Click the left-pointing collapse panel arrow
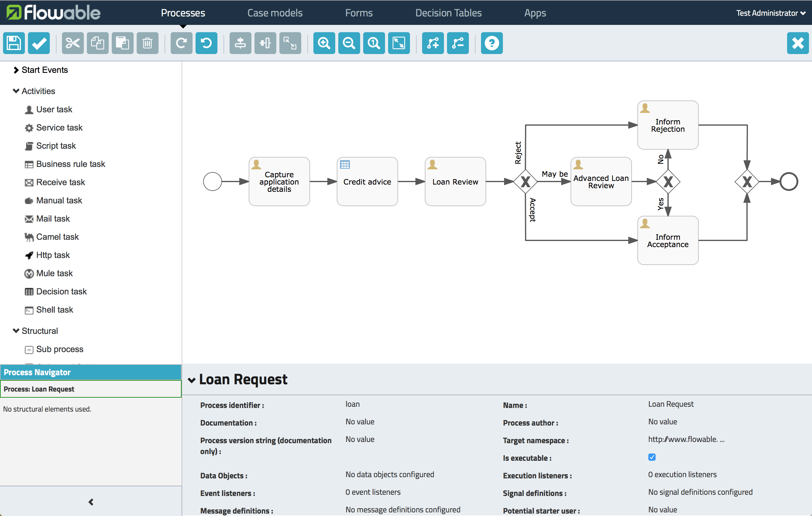Image resolution: width=812 pixels, height=516 pixels. coord(91,502)
